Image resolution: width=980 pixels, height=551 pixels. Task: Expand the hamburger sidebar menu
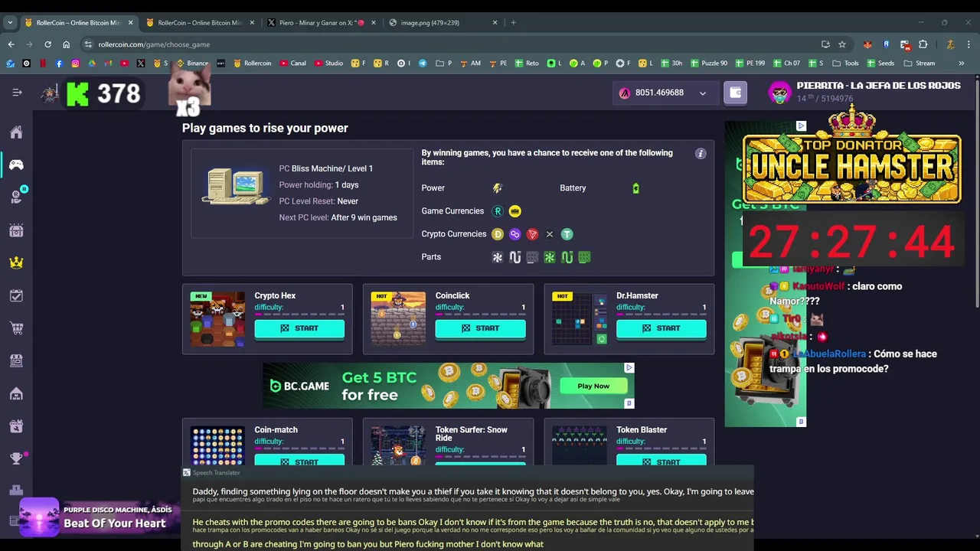pyautogui.click(x=17, y=93)
